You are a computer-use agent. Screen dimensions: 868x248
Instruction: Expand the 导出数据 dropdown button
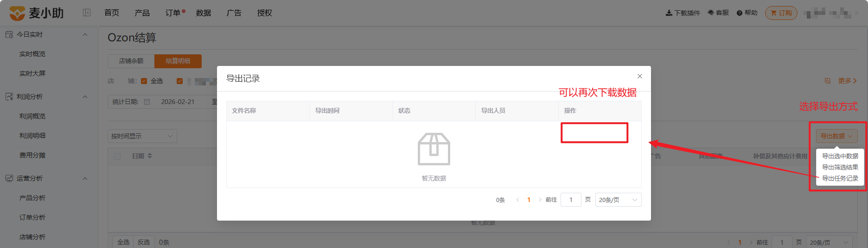(x=836, y=136)
